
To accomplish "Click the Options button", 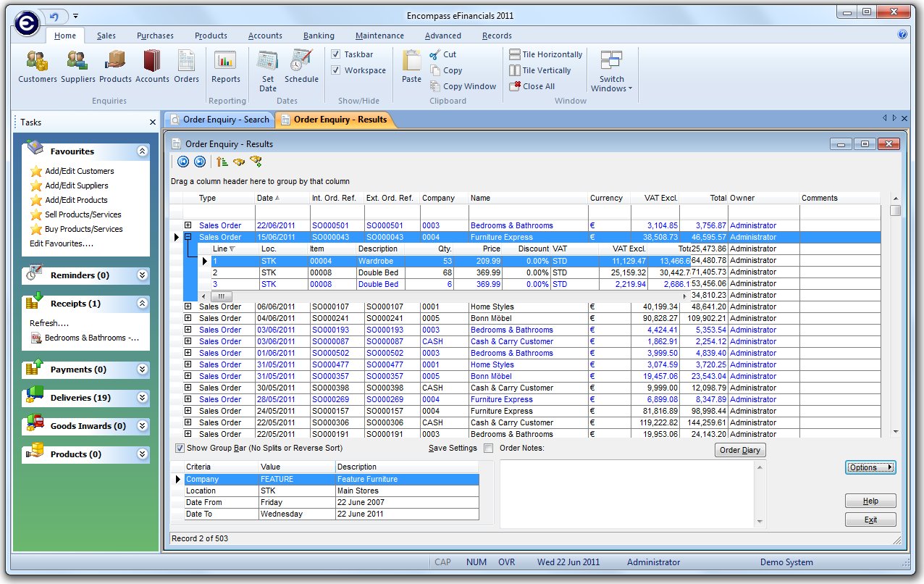I will (870, 467).
